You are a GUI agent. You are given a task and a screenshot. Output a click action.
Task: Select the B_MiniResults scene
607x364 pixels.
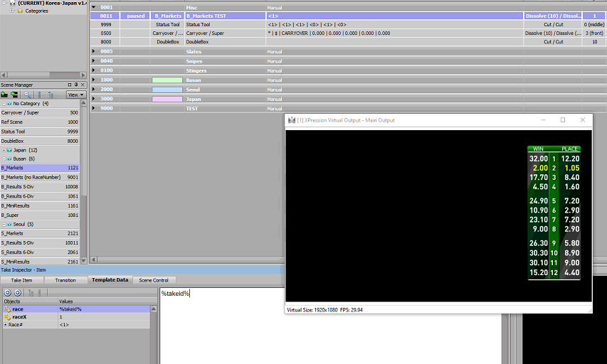(x=40, y=205)
